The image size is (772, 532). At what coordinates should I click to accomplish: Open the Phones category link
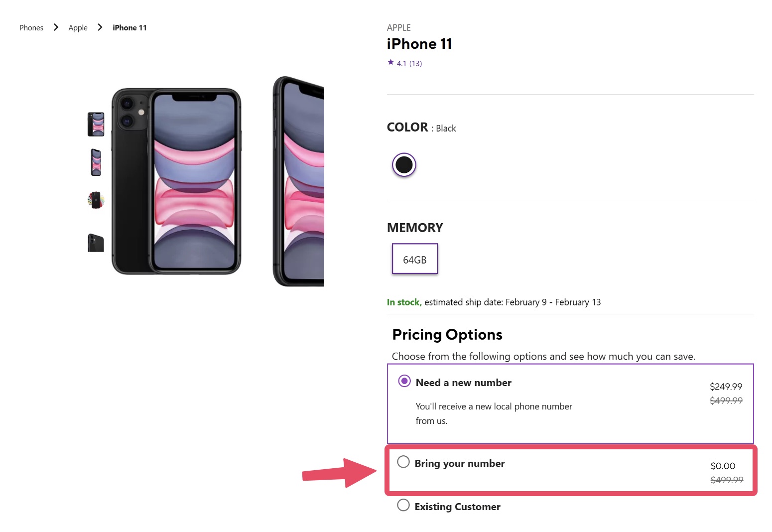coord(31,27)
